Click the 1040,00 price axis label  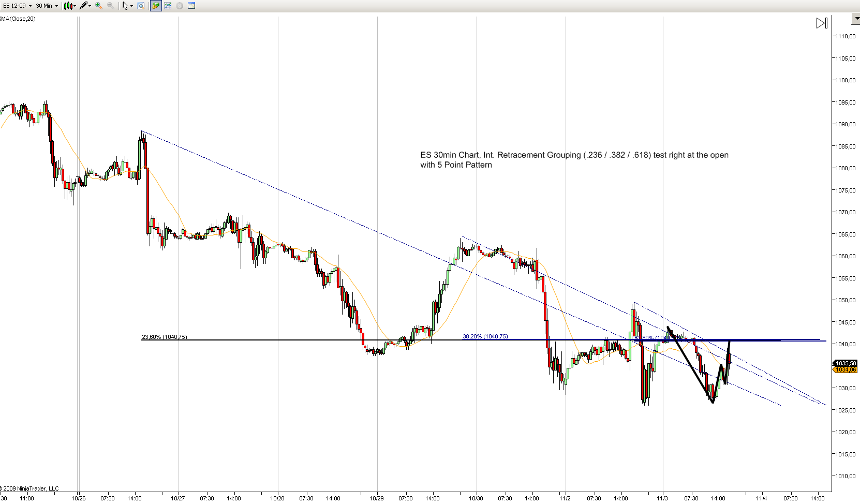[x=846, y=344]
